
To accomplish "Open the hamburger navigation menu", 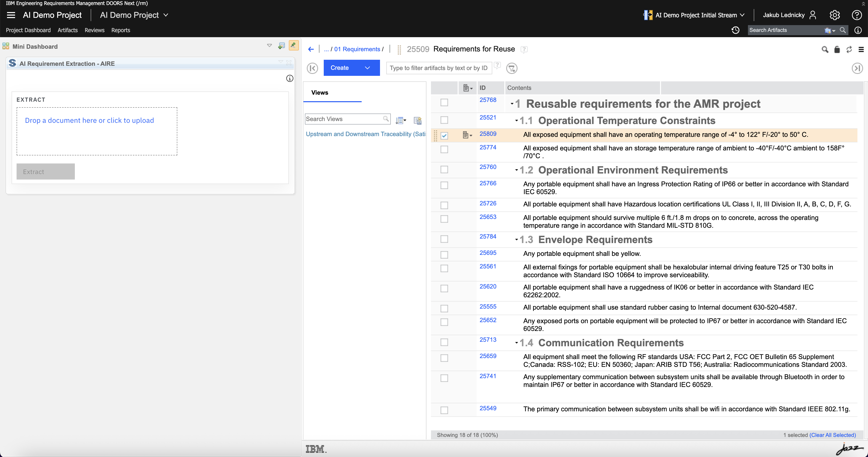I will 11,15.
